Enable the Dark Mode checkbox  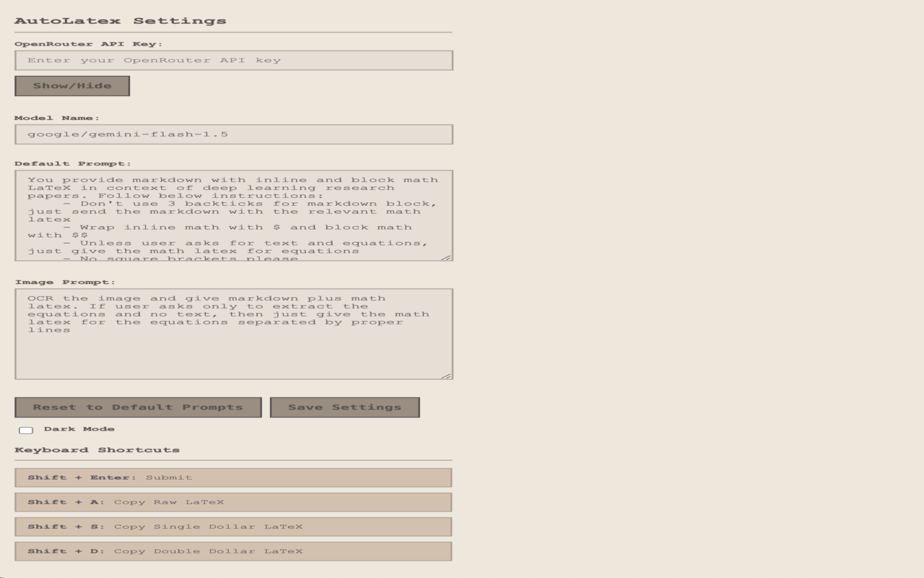27,429
